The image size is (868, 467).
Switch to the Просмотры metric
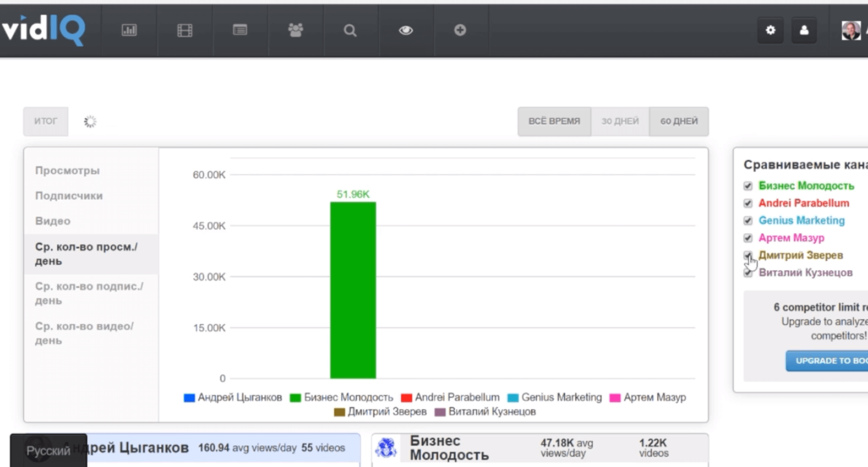coord(67,171)
